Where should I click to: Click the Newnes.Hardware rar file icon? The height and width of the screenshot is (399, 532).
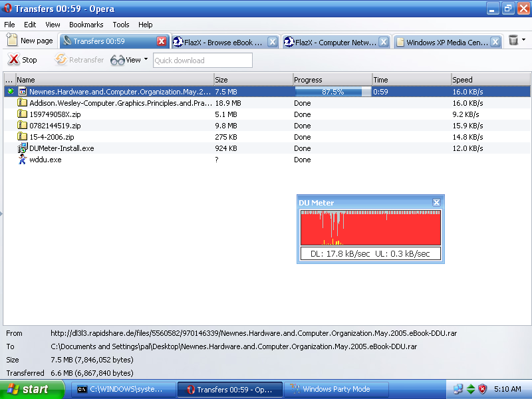click(23, 91)
